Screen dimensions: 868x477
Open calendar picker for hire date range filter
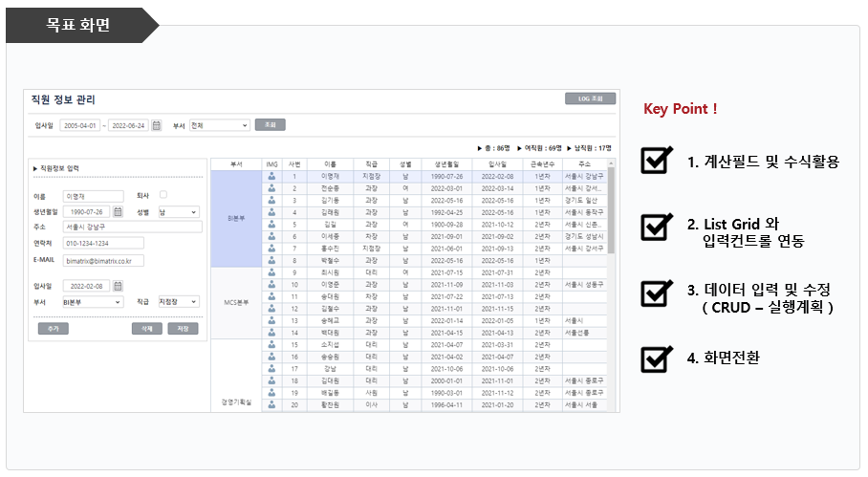click(157, 125)
